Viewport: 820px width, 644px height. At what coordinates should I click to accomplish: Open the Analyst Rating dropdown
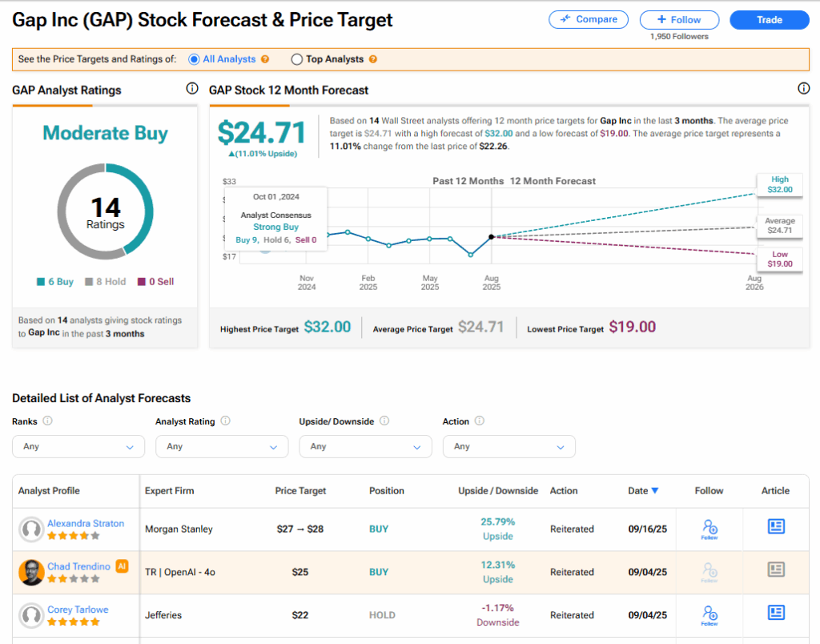coord(222,446)
